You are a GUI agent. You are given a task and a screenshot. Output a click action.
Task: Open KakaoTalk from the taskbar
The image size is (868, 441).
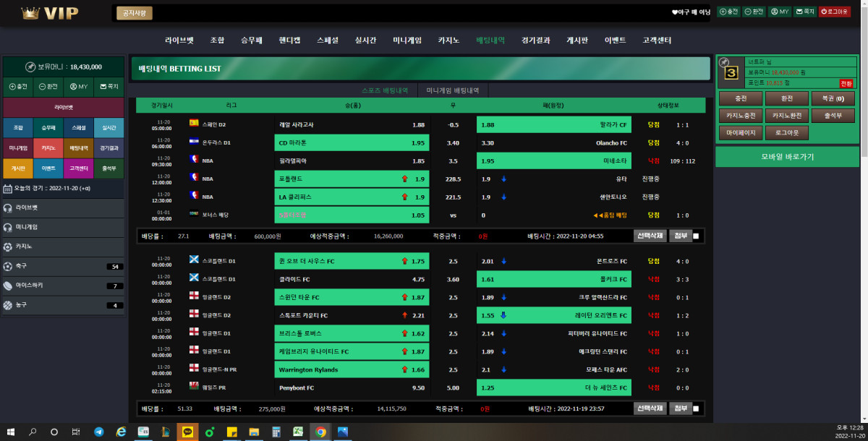[187, 432]
